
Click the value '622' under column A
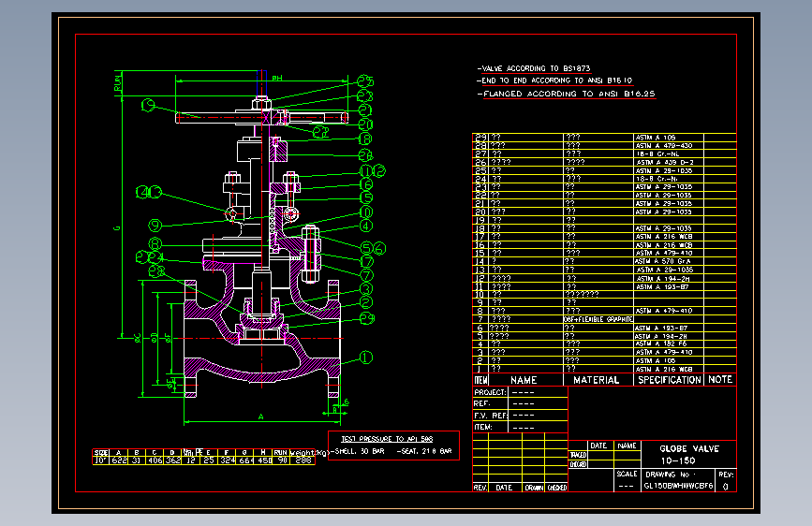119,460
